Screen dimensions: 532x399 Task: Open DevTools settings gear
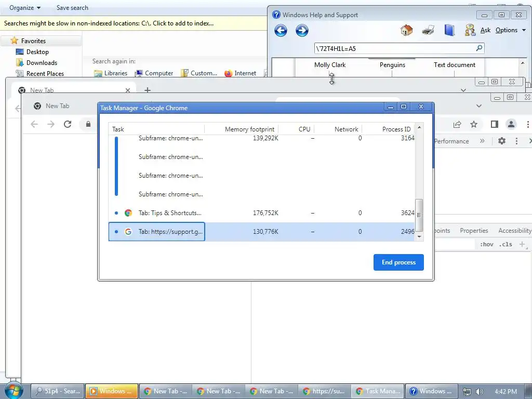tap(502, 141)
